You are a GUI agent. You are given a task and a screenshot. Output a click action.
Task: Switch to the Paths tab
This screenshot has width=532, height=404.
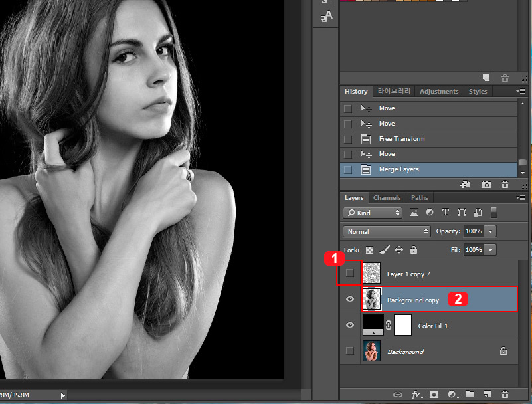click(x=419, y=197)
